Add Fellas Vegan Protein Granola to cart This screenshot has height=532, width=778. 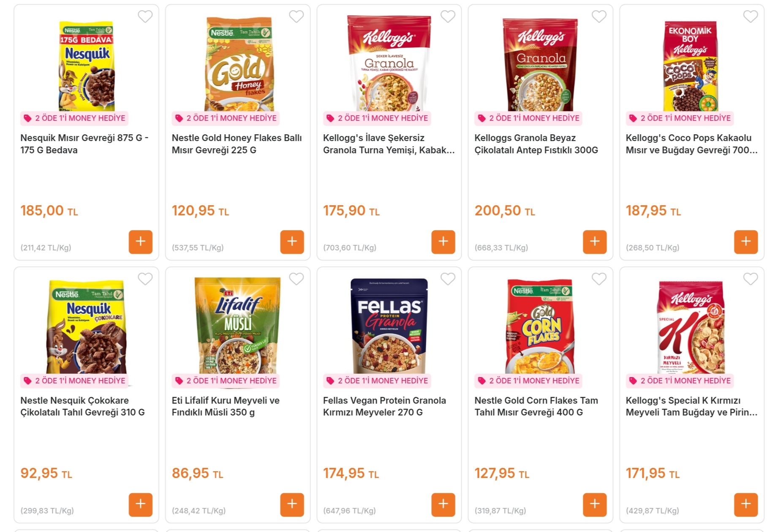(443, 504)
